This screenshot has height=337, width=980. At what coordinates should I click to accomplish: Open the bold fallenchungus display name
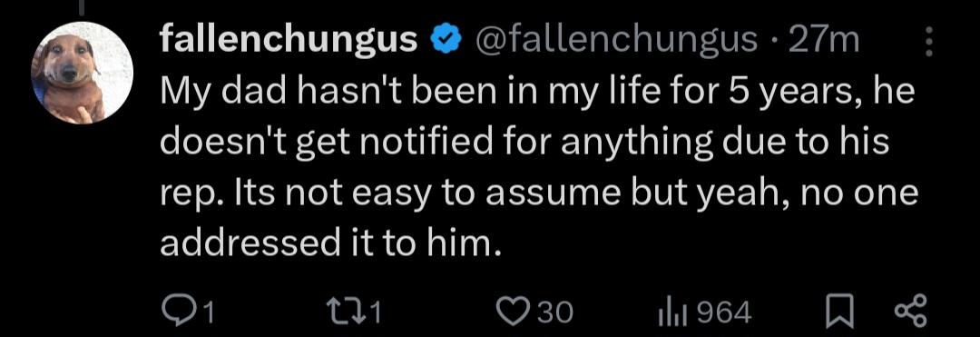click(x=289, y=41)
